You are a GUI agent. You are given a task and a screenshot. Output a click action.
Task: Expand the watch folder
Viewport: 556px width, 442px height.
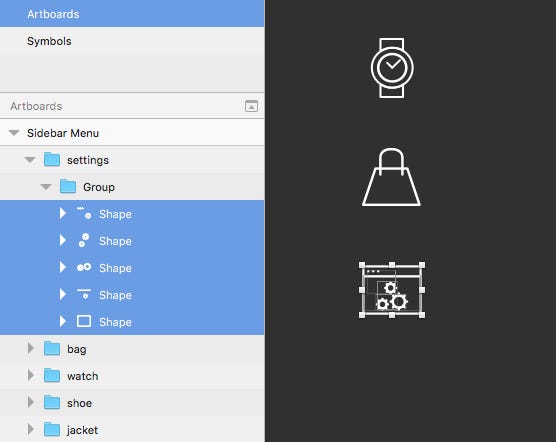(x=31, y=375)
